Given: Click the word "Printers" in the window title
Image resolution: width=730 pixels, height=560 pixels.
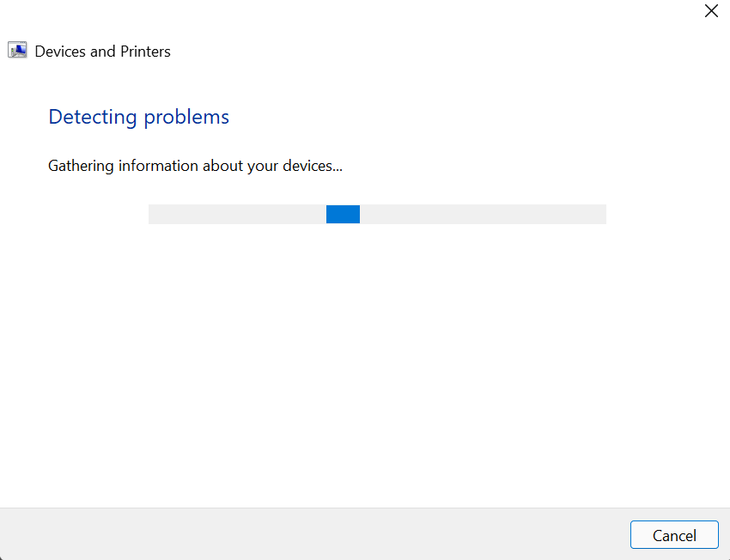Looking at the screenshot, I should click(x=144, y=52).
